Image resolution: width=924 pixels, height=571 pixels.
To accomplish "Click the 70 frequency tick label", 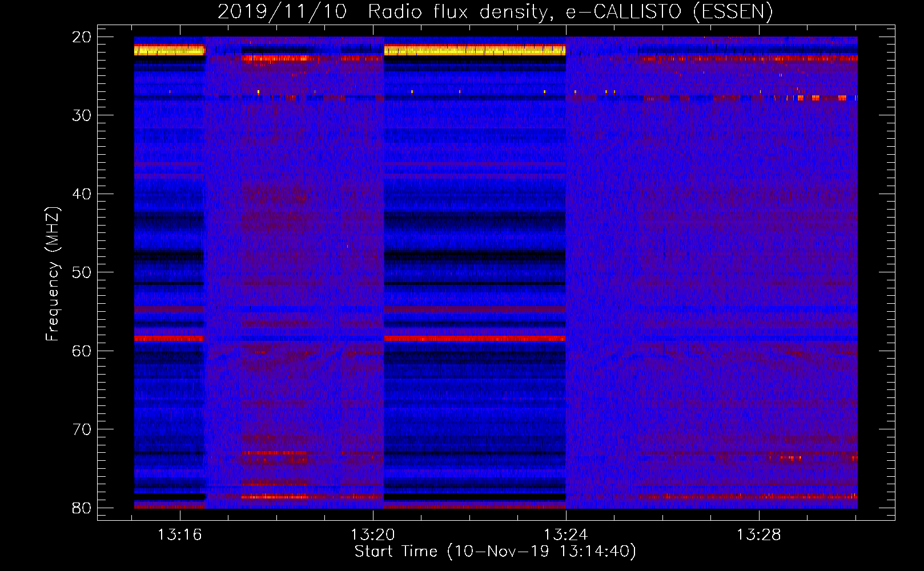I will tap(82, 429).
